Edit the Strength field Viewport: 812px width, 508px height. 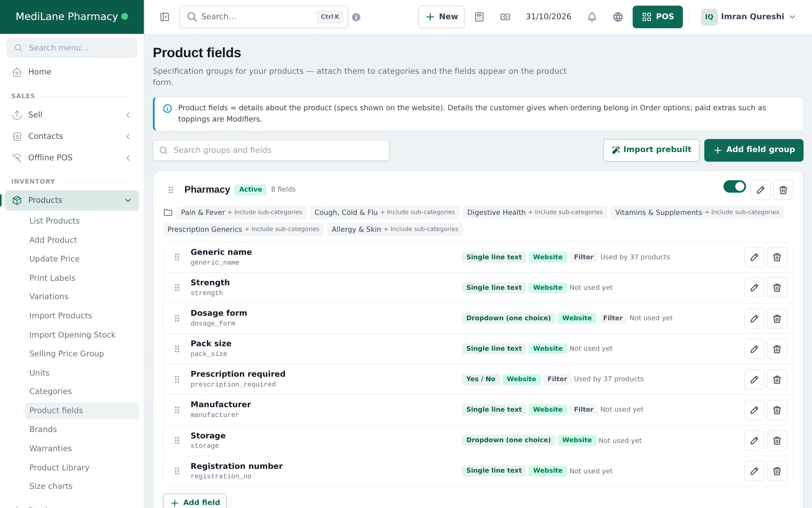point(754,287)
